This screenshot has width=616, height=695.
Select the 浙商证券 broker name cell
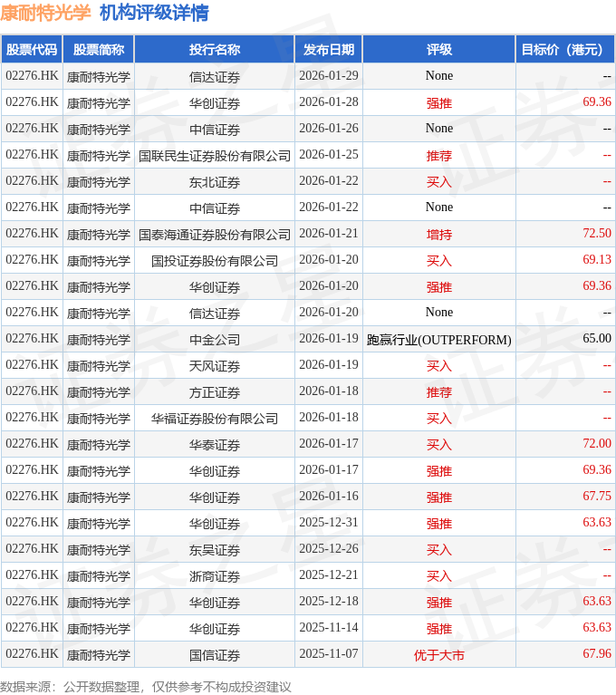tap(215, 576)
